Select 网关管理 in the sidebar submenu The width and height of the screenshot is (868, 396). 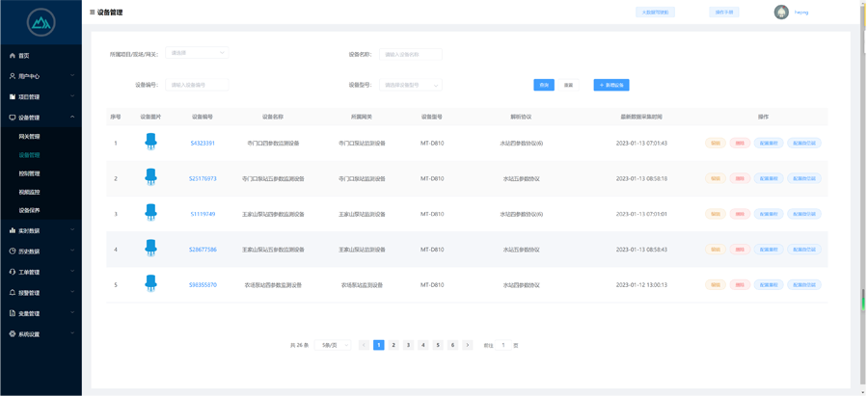point(30,137)
